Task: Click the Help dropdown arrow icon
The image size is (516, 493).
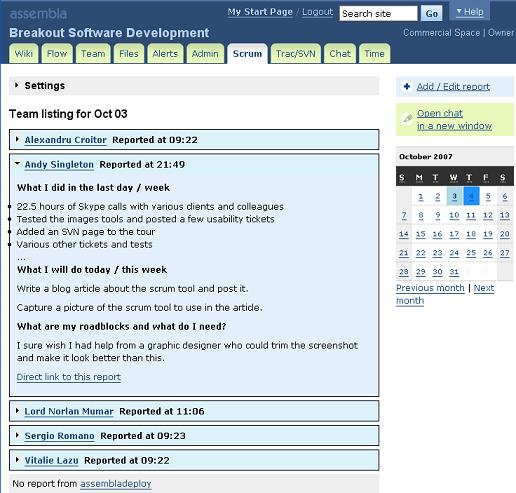Action: click(459, 12)
